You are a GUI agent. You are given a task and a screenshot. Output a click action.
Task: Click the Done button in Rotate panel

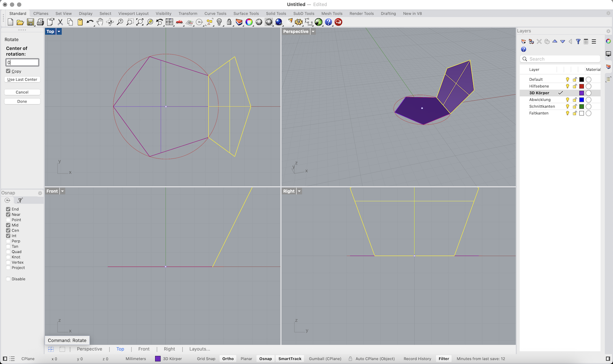pyautogui.click(x=22, y=101)
